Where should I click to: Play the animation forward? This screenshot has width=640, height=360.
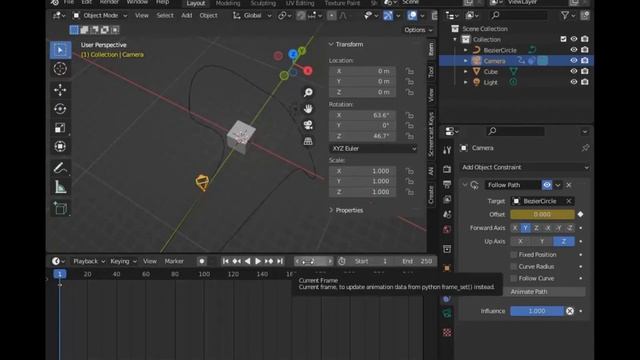coord(258,261)
